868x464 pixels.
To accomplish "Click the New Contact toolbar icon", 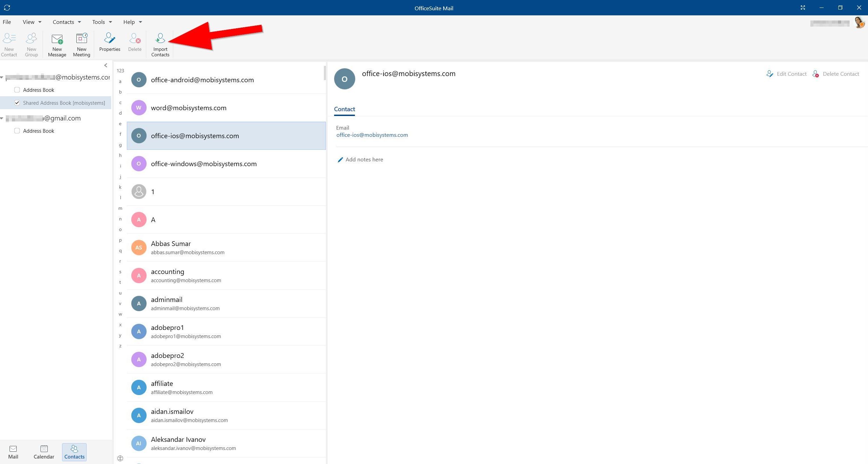I will [x=9, y=39].
